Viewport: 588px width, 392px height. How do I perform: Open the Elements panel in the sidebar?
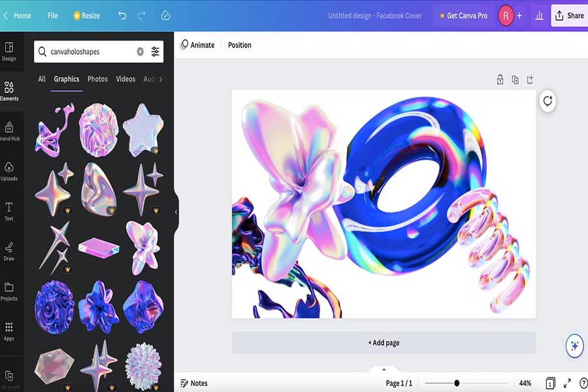click(9, 91)
